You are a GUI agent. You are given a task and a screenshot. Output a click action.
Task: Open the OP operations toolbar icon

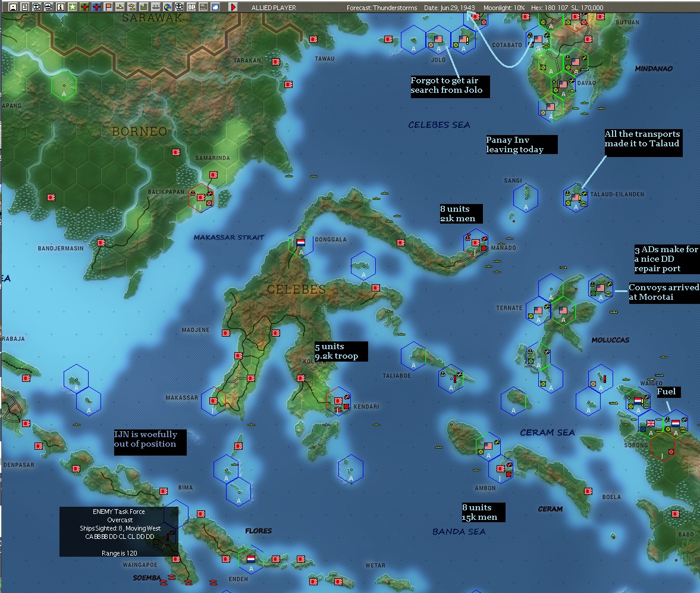[x=192, y=7]
